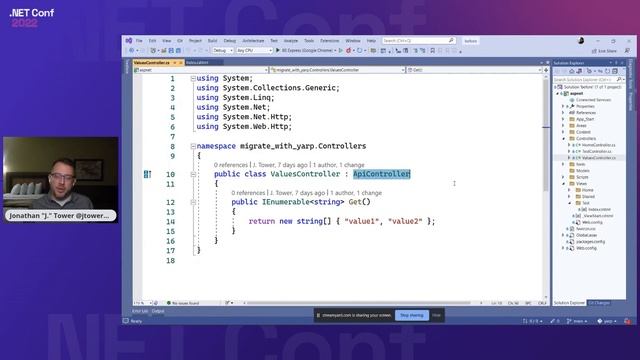Open the Output tab
Image resolution: width=640 pixels, height=360 pixels.
click(158, 311)
